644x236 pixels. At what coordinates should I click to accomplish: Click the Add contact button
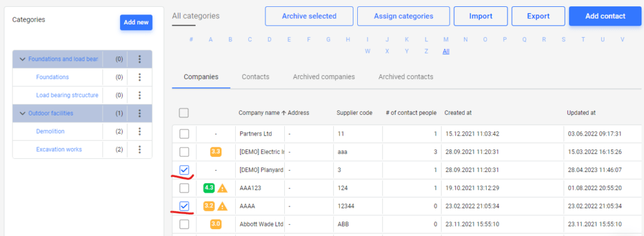point(605,16)
